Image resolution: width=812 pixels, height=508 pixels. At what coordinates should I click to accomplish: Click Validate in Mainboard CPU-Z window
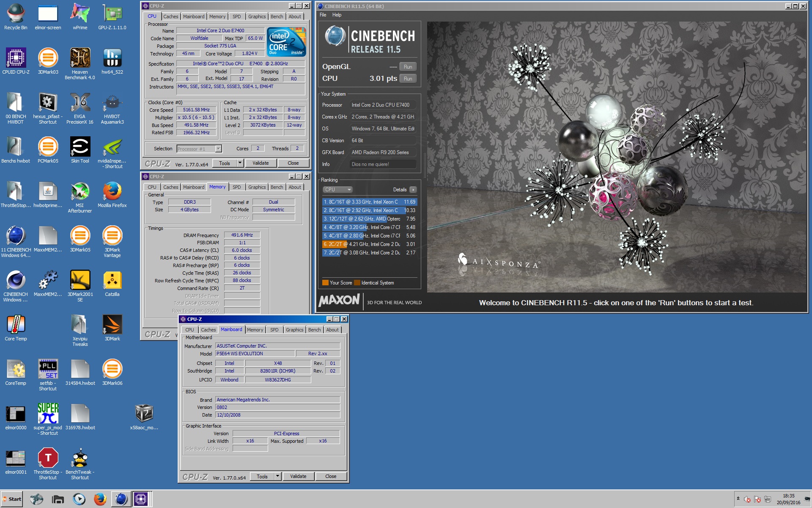coord(298,476)
